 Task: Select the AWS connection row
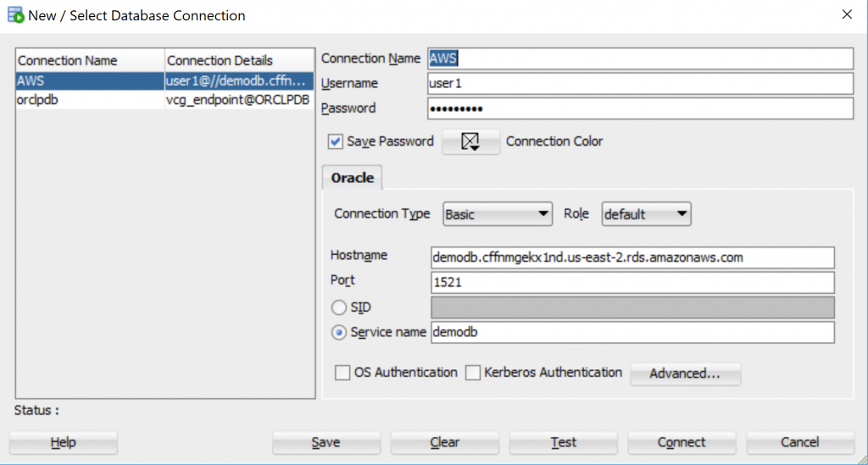coord(165,80)
